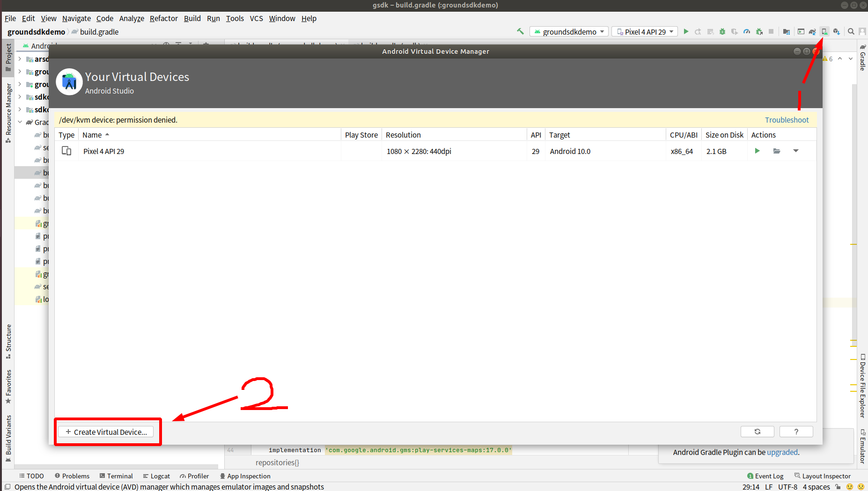Open the Resource Manager side tab
This screenshot has width=868, height=491.
point(8,113)
